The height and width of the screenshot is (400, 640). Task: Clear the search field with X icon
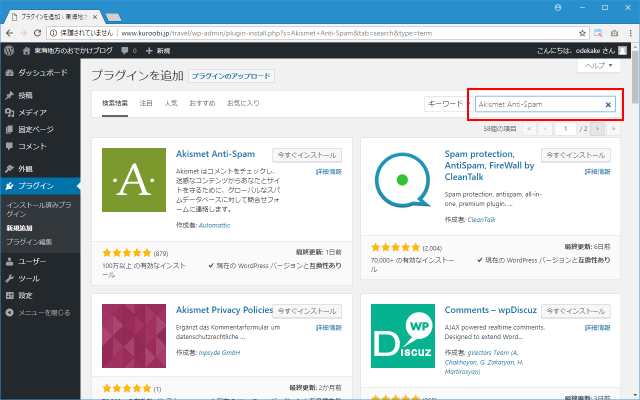click(x=607, y=104)
